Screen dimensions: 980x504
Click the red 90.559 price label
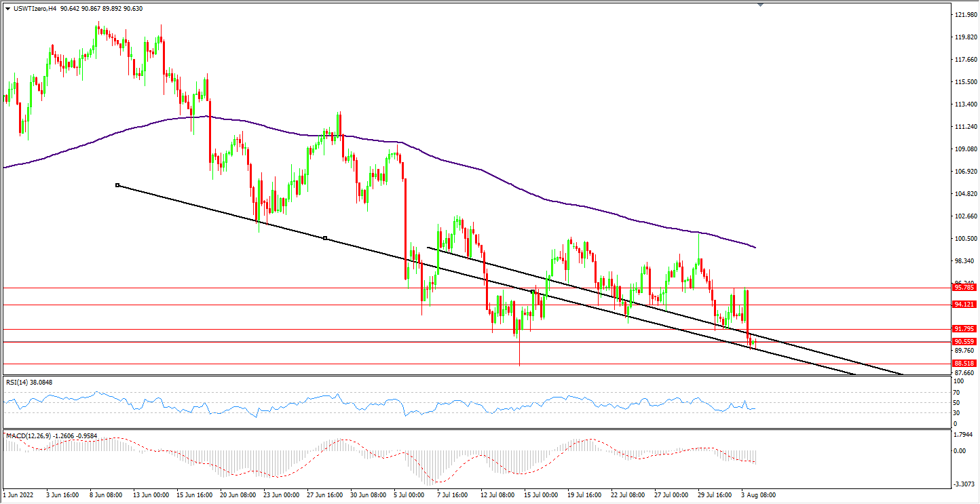pos(964,342)
